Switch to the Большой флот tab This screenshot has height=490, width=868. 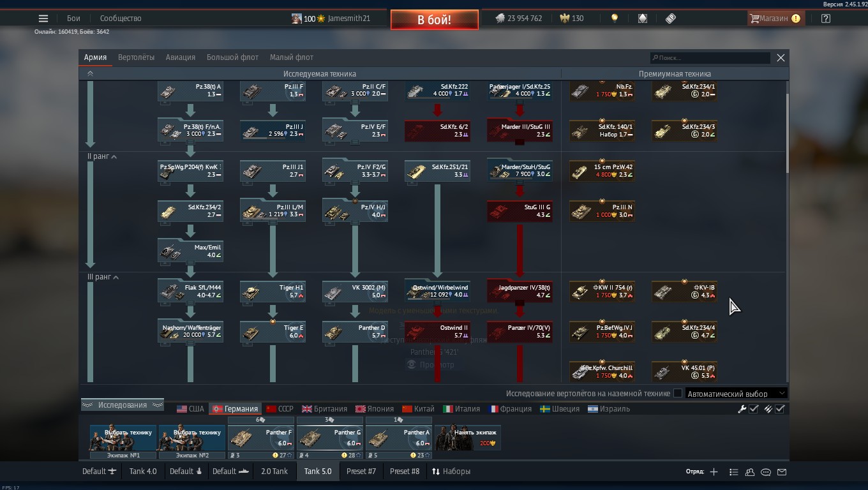coord(232,57)
